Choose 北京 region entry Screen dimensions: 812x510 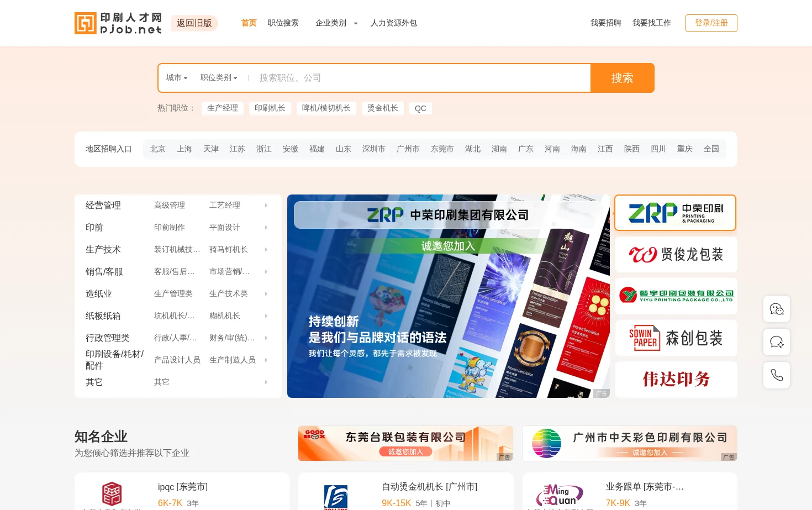point(158,149)
